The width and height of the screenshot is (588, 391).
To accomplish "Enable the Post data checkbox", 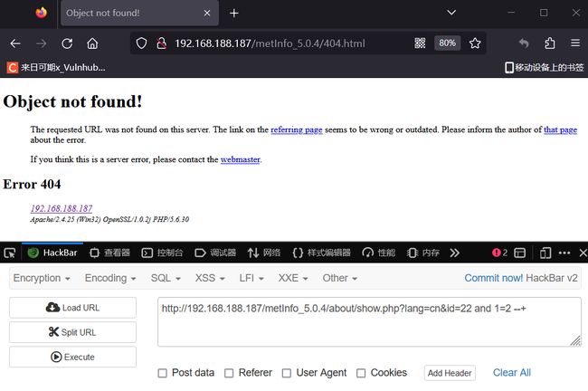I will pyautogui.click(x=162, y=373).
